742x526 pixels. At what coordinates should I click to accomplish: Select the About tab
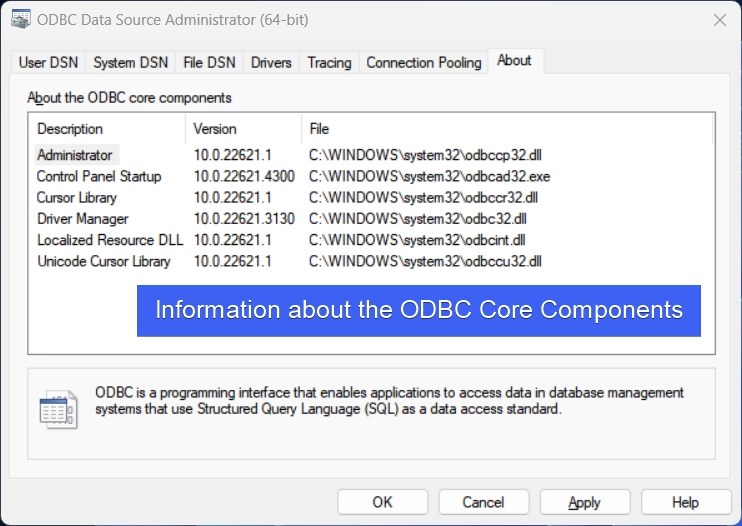point(514,61)
